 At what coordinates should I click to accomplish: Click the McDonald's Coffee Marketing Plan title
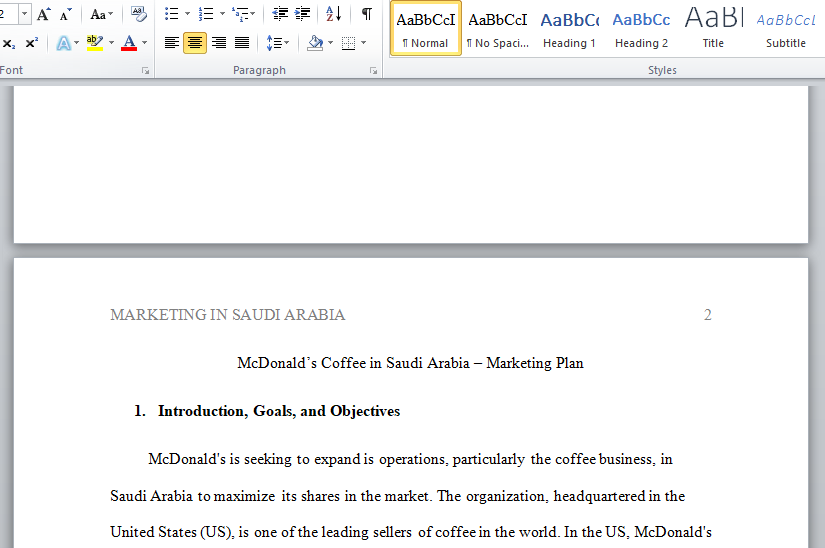[x=410, y=363]
